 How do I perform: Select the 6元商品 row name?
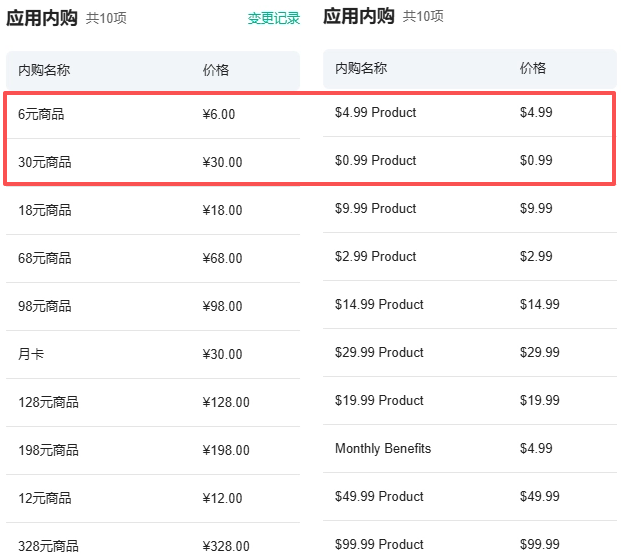click(x=41, y=114)
